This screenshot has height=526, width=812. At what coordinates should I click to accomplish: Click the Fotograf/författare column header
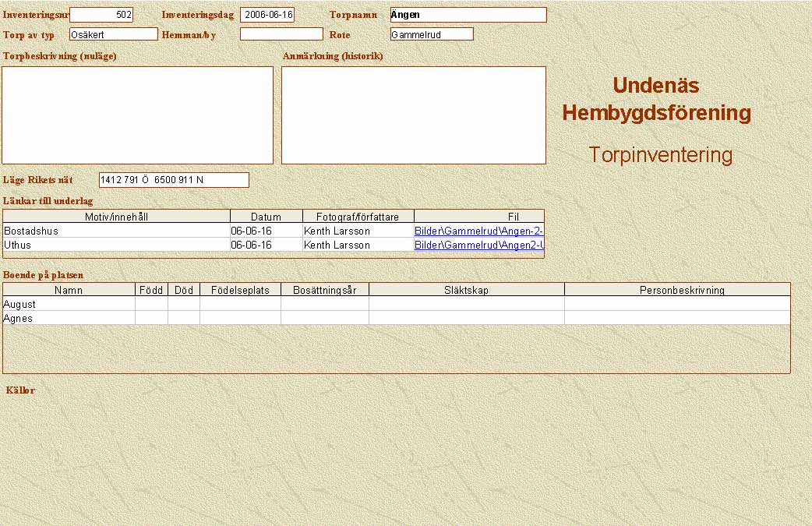(x=358, y=217)
